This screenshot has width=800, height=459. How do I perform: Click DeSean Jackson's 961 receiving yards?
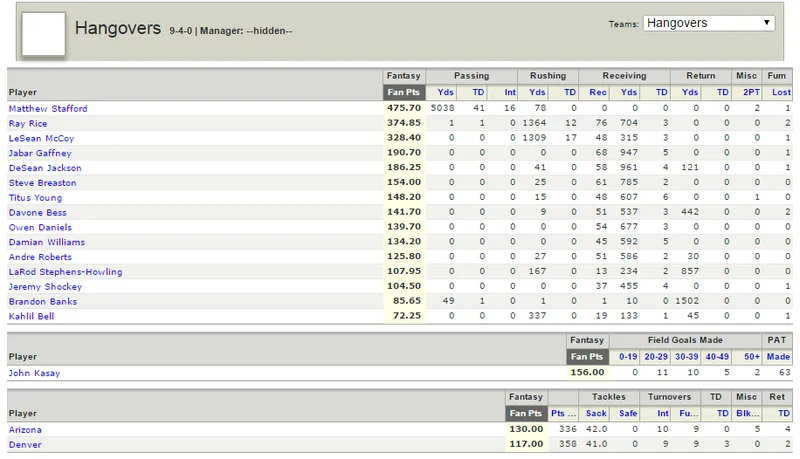629,167
